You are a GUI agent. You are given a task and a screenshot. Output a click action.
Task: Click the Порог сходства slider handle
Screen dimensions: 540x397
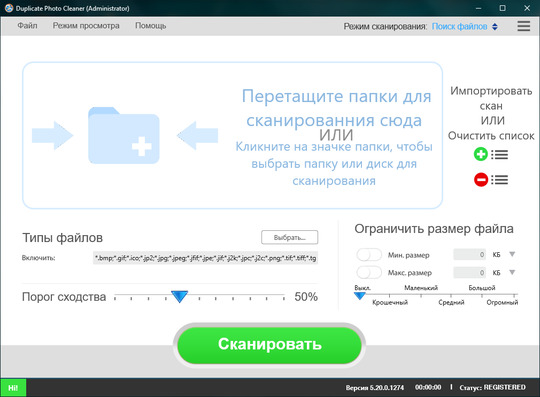[x=179, y=296]
